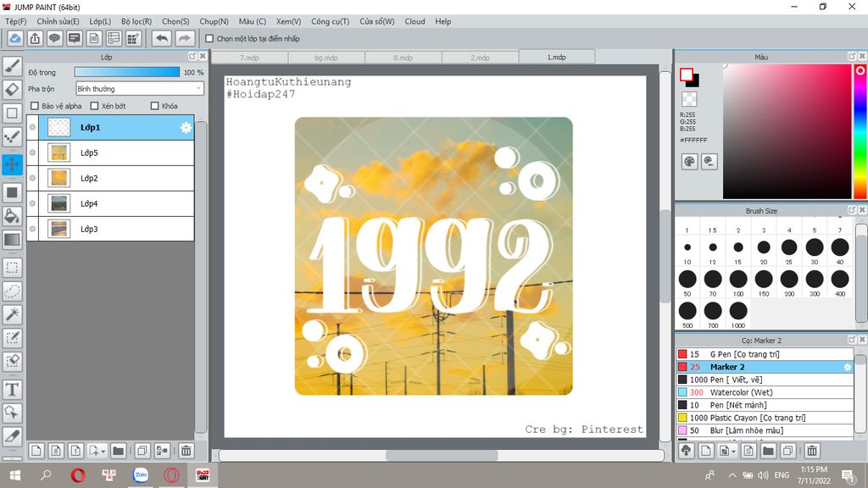Image resolution: width=868 pixels, height=488 pixels.
Task: Select the Selection Eraser tool
Action: (x=12, y=361)
